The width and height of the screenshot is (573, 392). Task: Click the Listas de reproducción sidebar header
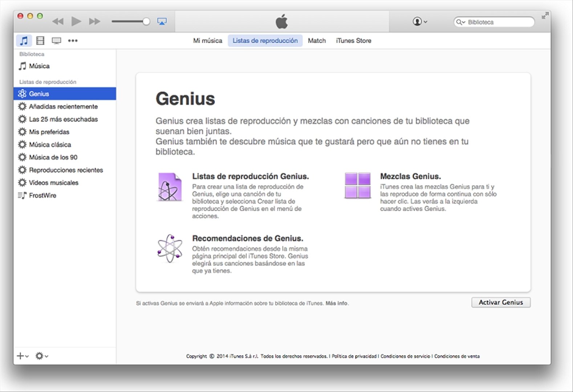[x=48, y=82]
